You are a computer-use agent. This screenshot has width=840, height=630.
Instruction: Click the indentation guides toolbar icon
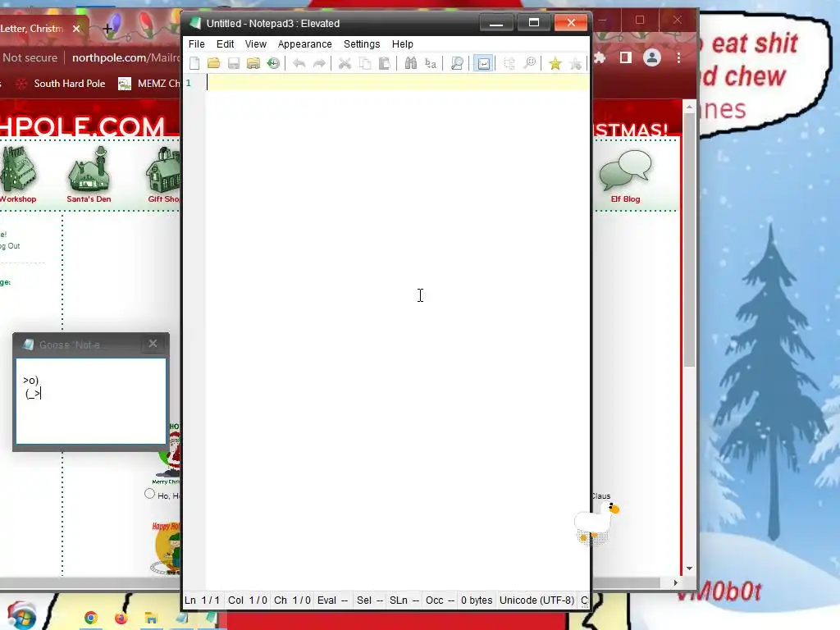(509, 63)
